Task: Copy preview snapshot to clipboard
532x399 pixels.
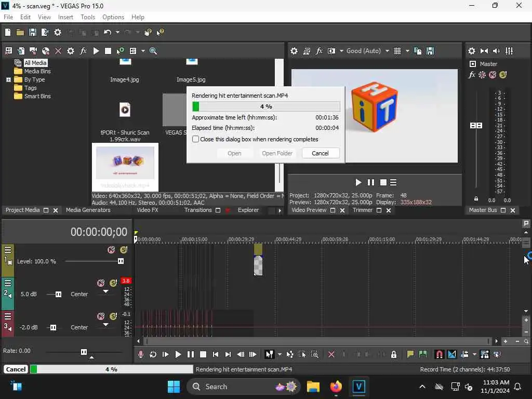Action: (418, 51)
